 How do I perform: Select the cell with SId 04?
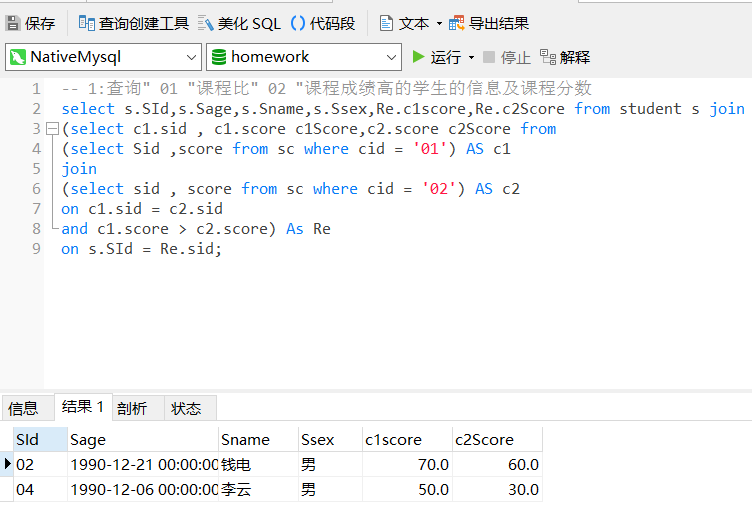click(x=40, y=489)
